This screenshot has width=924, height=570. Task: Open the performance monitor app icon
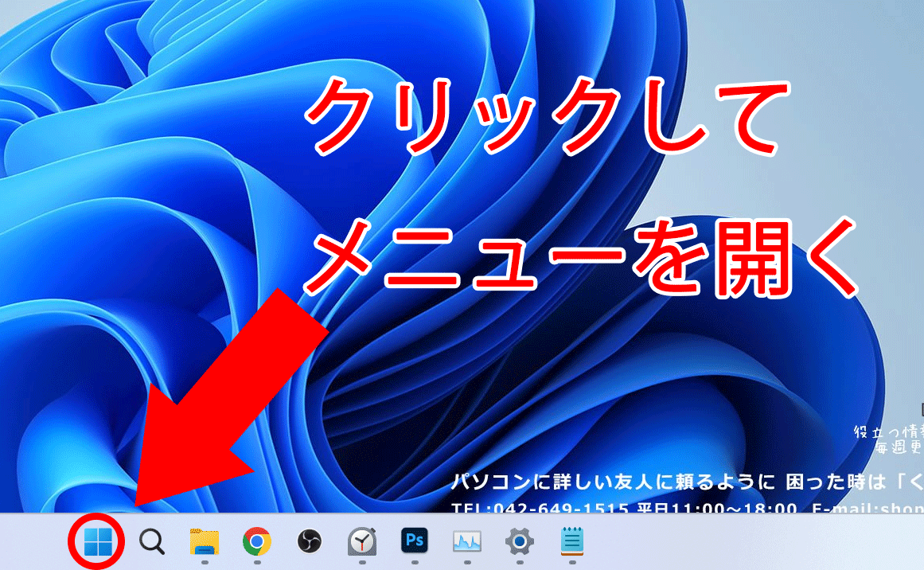pos(467,542)
